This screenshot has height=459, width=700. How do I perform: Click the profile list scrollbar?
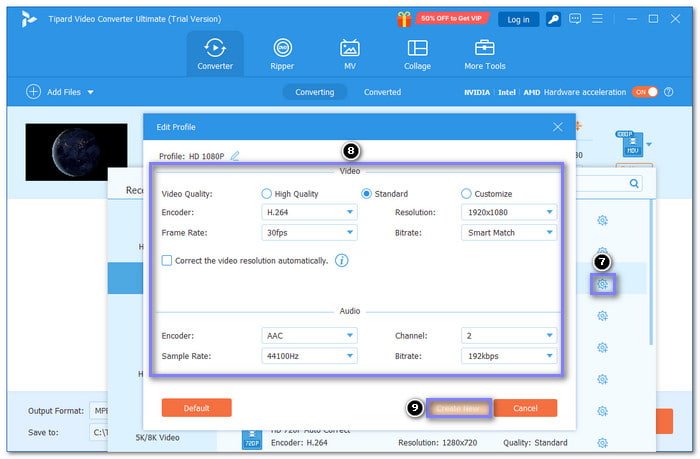(x=651, y=272)
